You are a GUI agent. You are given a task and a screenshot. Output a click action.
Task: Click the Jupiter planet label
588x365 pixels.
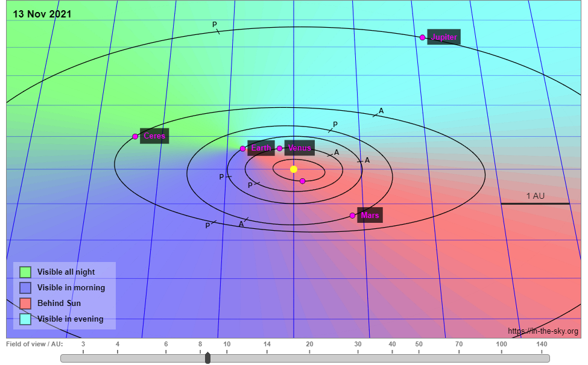(444, 37)
